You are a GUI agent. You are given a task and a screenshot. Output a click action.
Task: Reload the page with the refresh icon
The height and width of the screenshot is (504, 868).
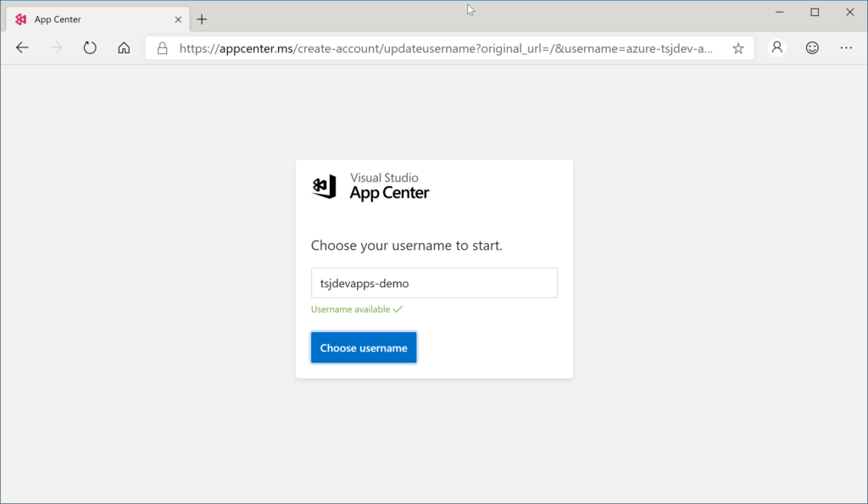[90, 48]
